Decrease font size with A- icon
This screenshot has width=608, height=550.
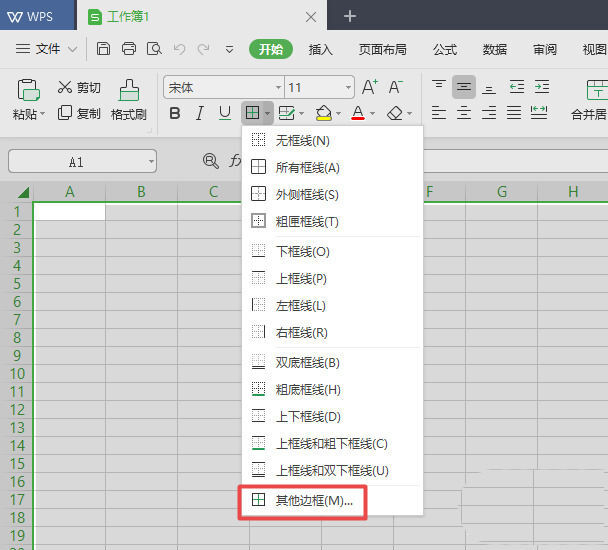(396, 87)
